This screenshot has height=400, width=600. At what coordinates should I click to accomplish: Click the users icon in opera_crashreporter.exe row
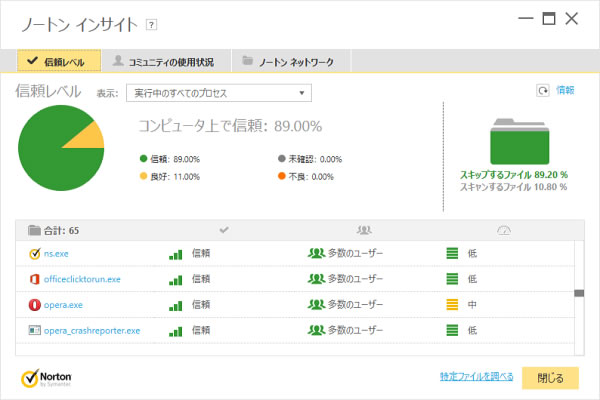(x=316, y=330)
